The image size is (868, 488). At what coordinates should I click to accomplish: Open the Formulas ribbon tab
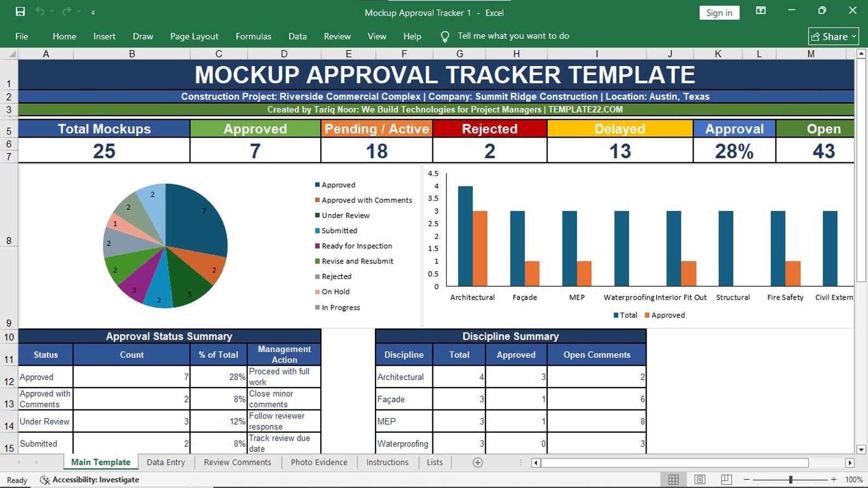coord(253,36)
